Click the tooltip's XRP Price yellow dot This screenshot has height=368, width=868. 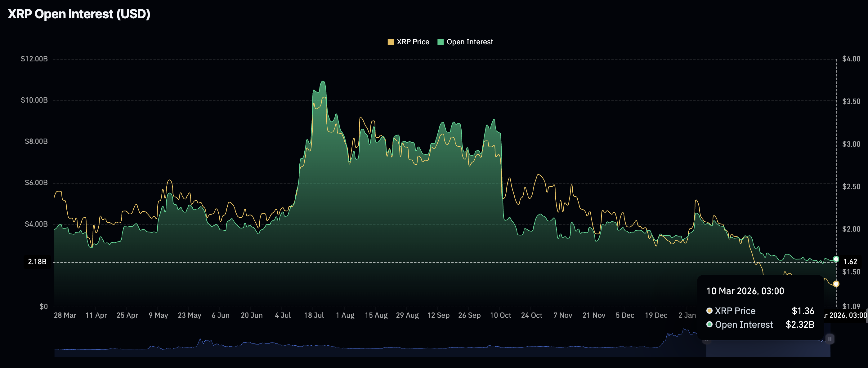pos(709,310)
